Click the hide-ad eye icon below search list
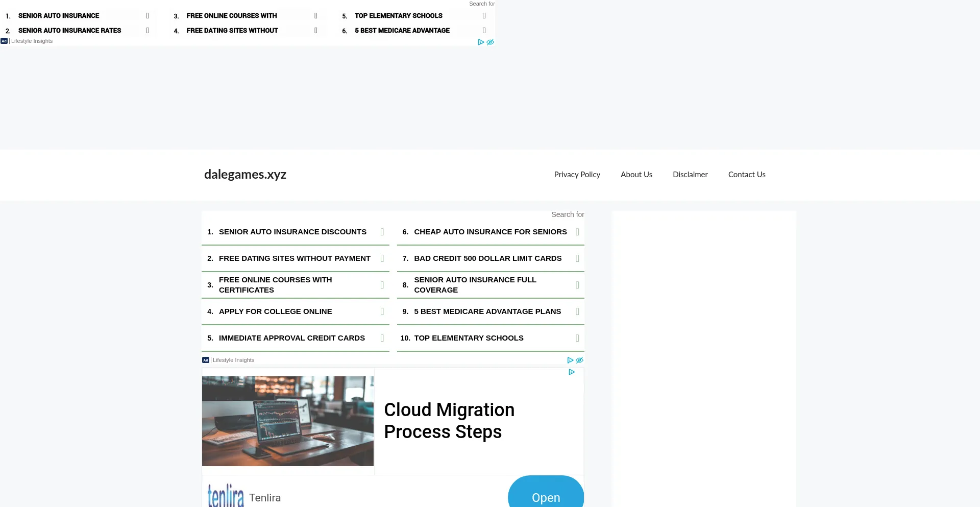Screen dimensions: 980x507 pyautogui.click(x=580, y=360)
